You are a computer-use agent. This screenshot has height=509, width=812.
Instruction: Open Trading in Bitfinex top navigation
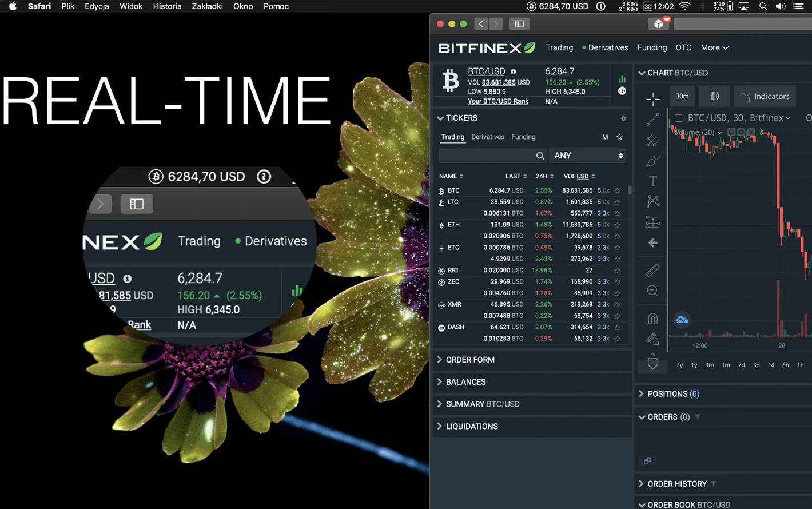click(559, 48)
